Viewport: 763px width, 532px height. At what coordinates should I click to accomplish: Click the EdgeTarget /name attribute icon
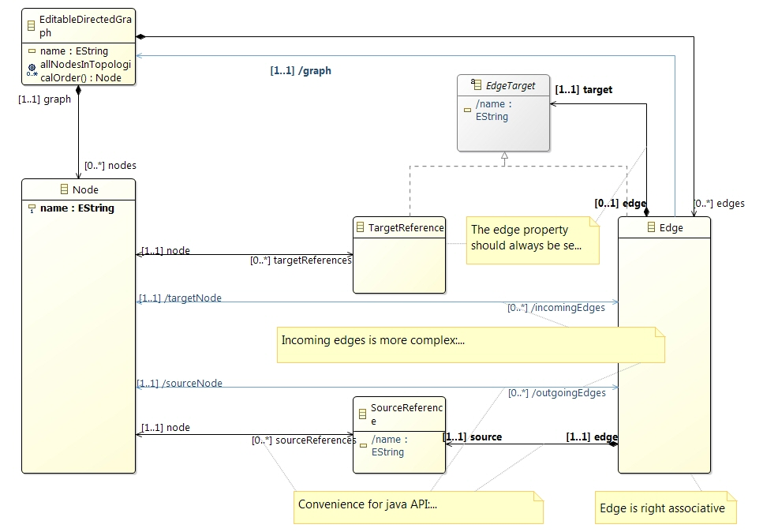pyautogui.click(x=467, y=110)
